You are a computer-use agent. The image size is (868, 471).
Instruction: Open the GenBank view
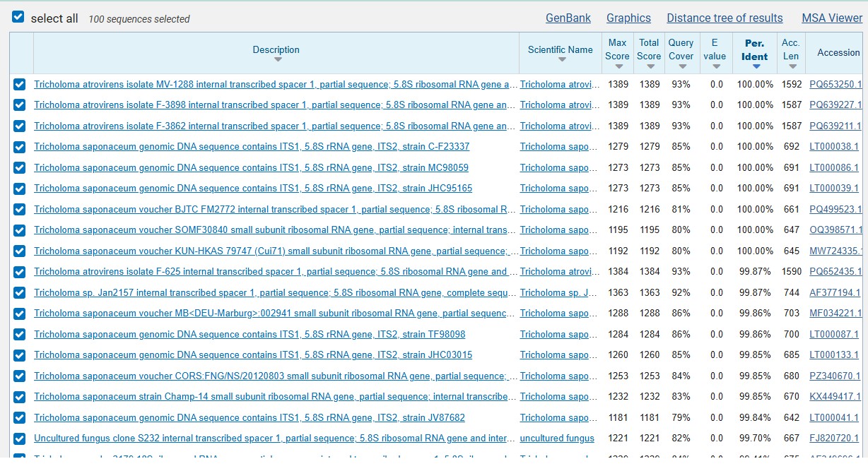click(x=568, y=18)
